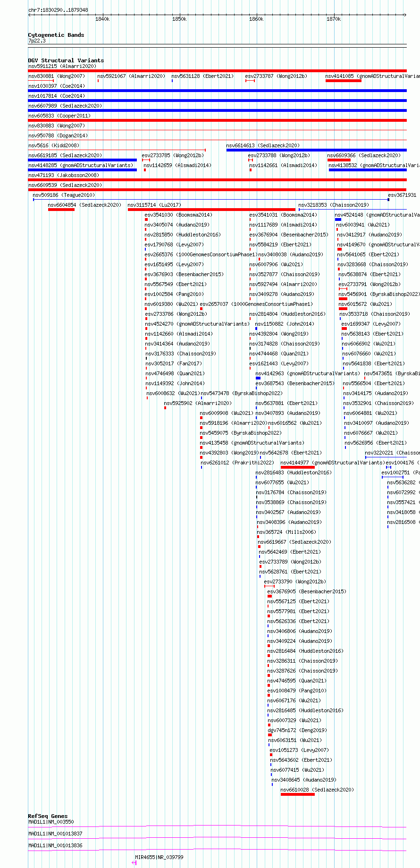Screen dimensions: 420x868
Task: Click the esv1008479 (Pang2010) label
Action: pyautogui.click(x=297, y=691)
